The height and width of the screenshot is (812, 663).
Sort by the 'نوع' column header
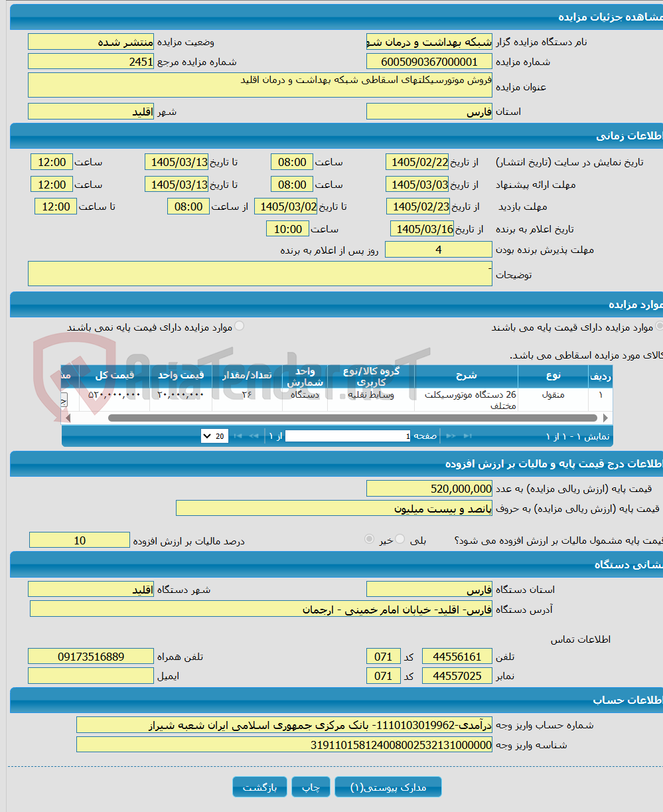click(553, 376)
